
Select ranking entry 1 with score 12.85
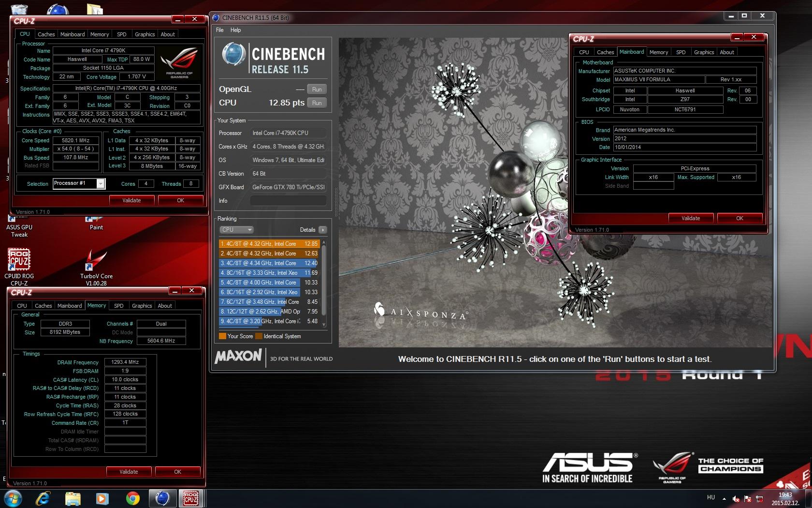(x=269, y=244)
